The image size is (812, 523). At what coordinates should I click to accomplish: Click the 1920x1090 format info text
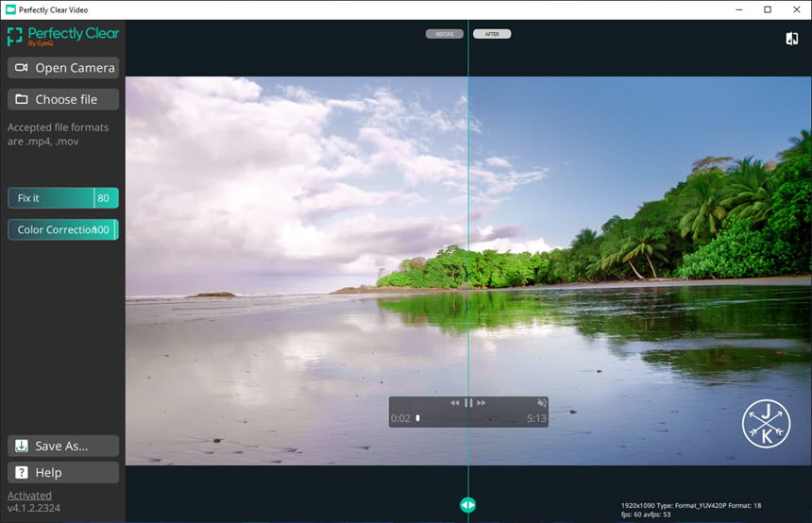(691, 505)
